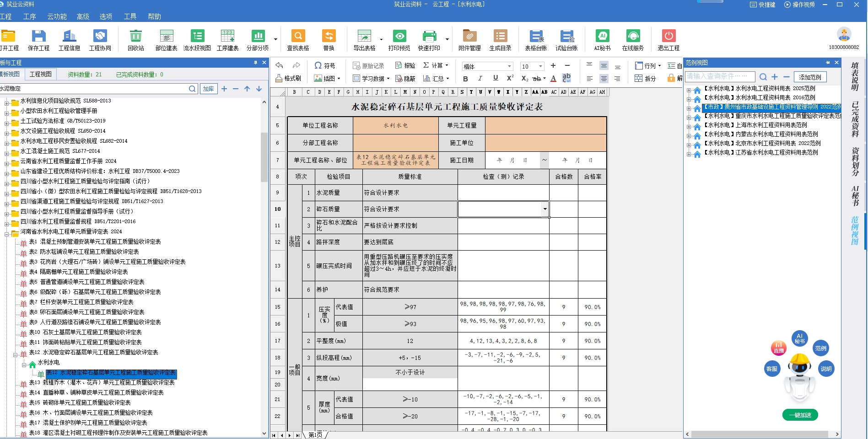The image size is (868, 439).
Task: Click the 添加范例 button
Action: point(810,77)
